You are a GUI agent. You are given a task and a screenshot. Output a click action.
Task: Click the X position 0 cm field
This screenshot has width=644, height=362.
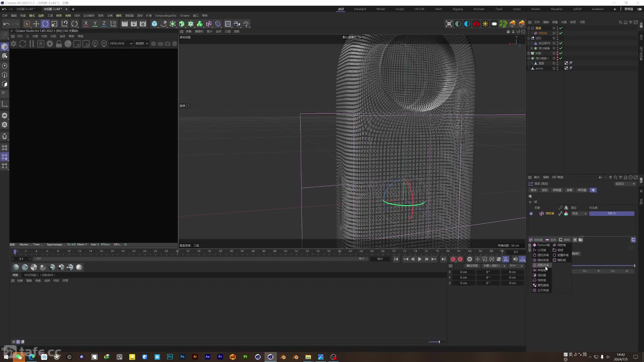click(463, 272)
